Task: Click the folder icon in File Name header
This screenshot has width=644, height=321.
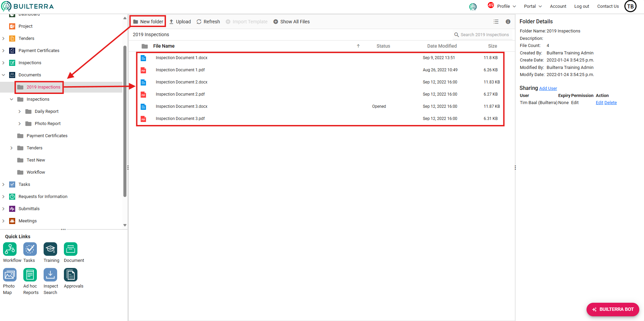Action: (145, 46)
